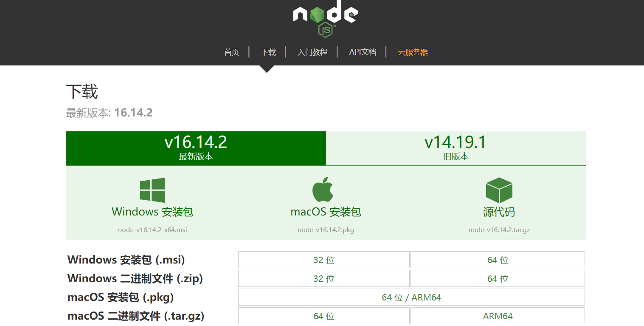
Task: Open the 入门教程 navigation item
Action: [312, 52]
